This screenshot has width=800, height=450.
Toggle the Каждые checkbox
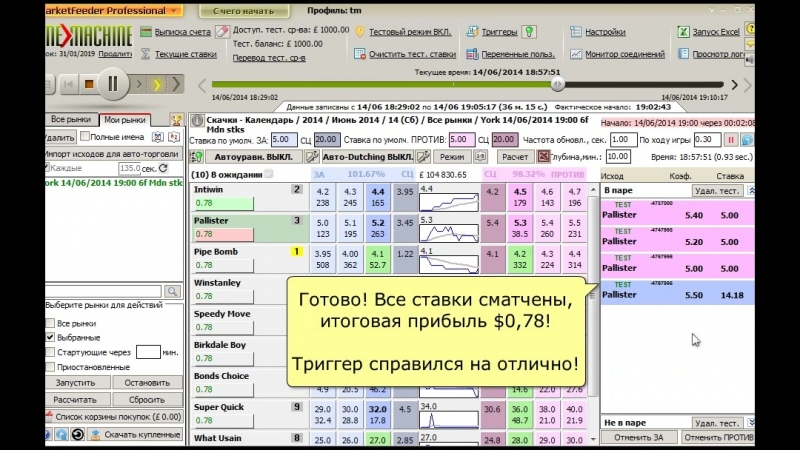coord(47,167)
